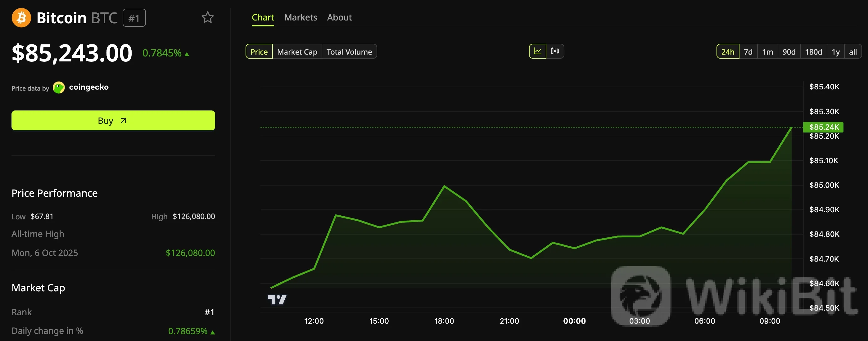Click the All-time High label
The image size is (868, 341).
[38, 234]
